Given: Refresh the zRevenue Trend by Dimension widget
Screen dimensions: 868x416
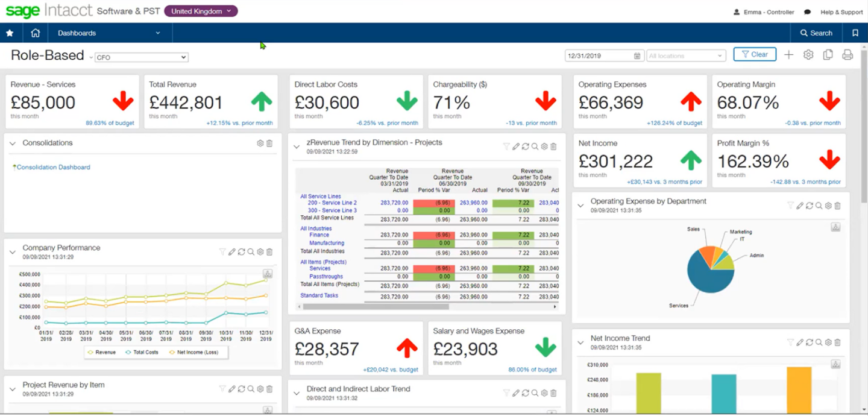Looking at the screenshot, I should point(525,146).
